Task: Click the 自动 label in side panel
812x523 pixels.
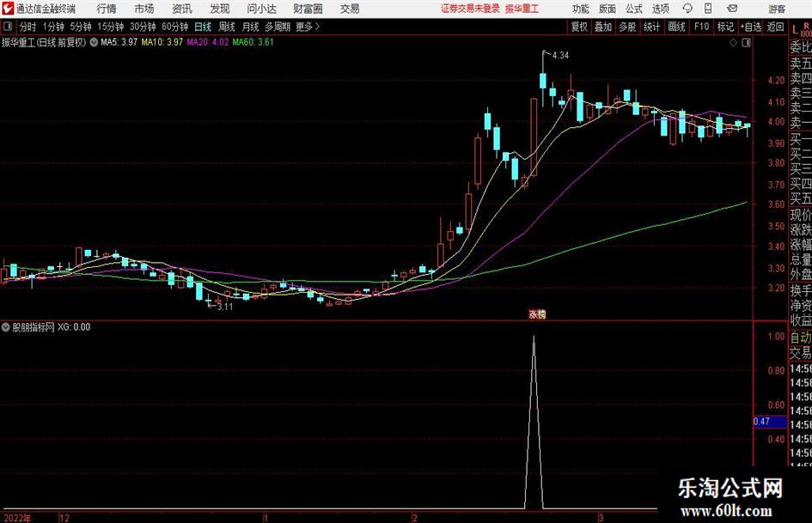Action: pos(801,338)
